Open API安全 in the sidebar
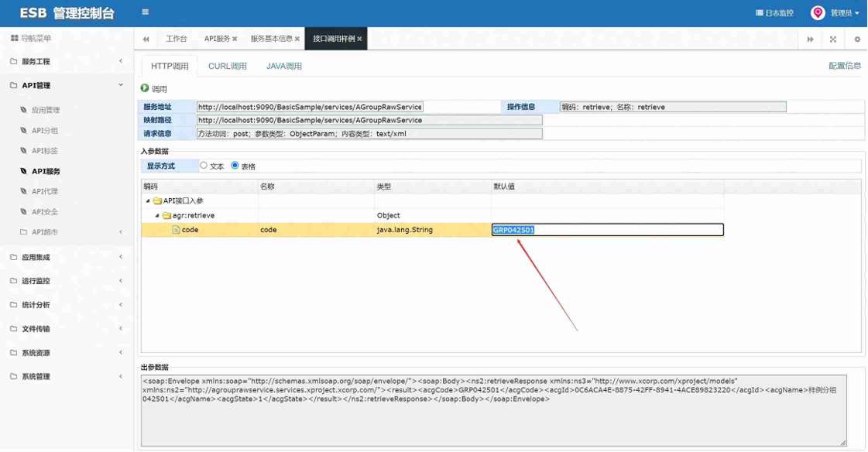 44,211
